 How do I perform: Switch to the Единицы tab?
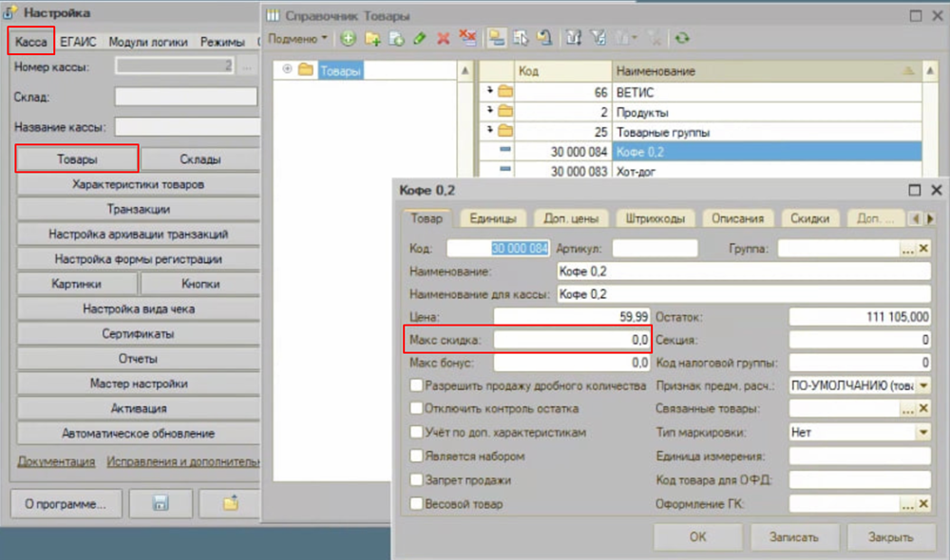coord(493,218)
